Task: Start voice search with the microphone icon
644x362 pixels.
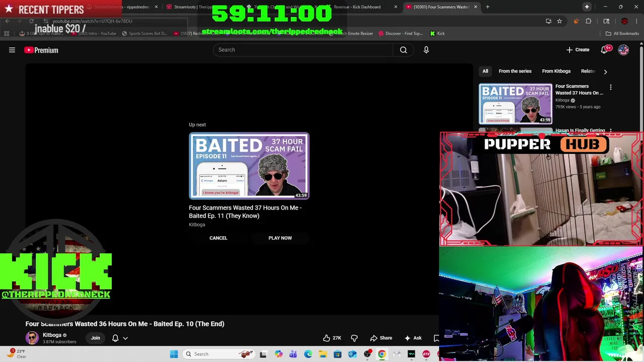Action: click(426, 50)
